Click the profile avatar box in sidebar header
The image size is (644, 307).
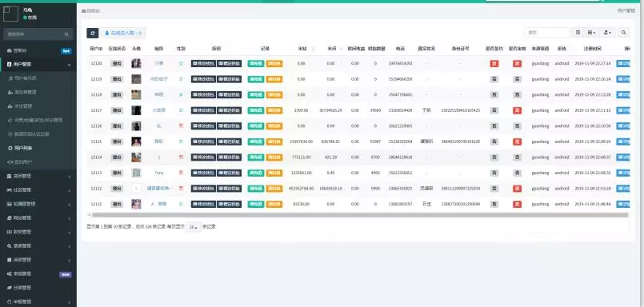[10, 14]
